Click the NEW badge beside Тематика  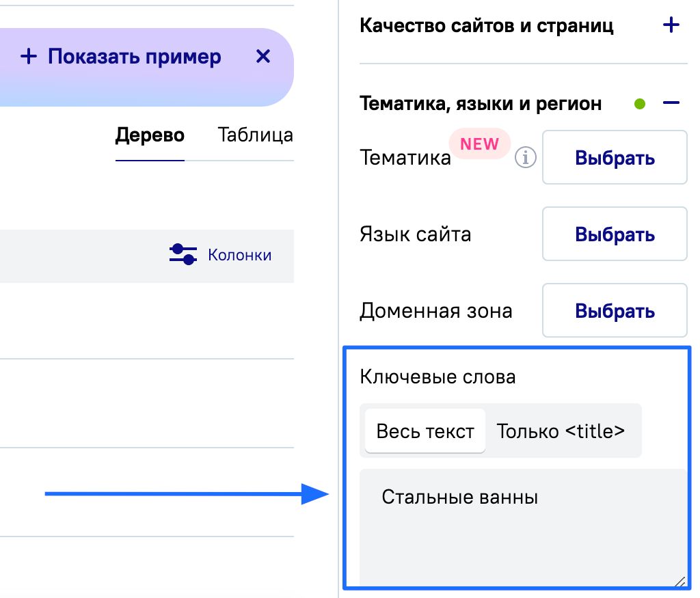479,144
